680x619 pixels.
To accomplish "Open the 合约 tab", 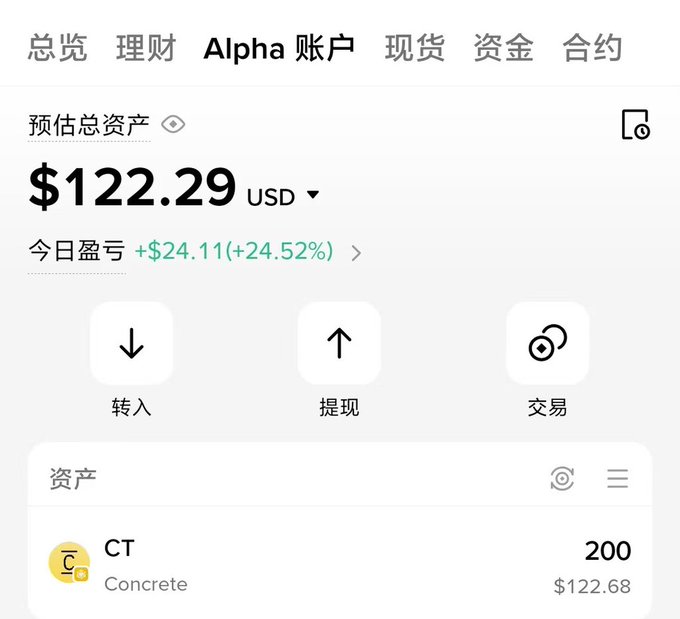I will click(x=592, y=48).
